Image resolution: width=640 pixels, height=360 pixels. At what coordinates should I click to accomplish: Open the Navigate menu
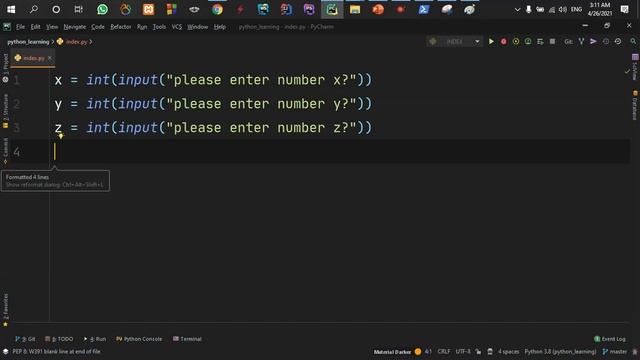(75, 27)
